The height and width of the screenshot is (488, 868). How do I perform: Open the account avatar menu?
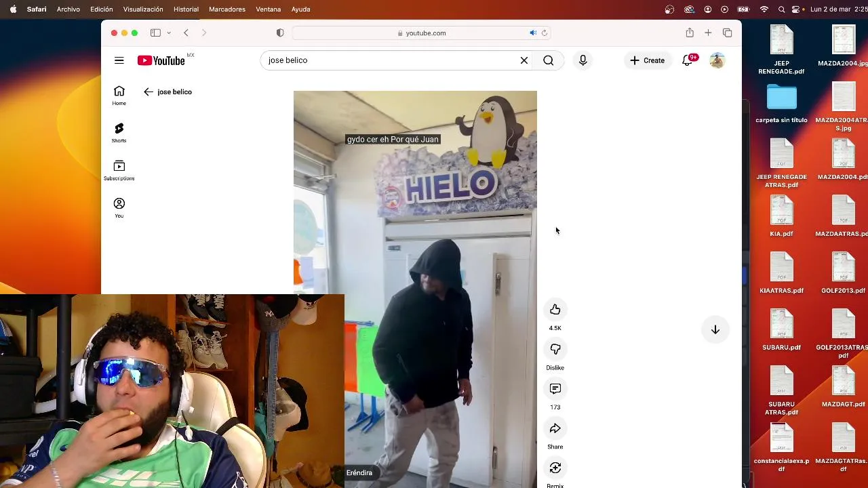(717, 60)
